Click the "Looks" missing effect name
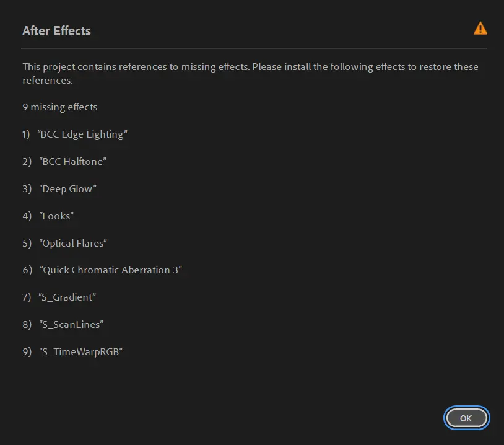The height and width of the screenshot is (445, 504). coord(56,216)
